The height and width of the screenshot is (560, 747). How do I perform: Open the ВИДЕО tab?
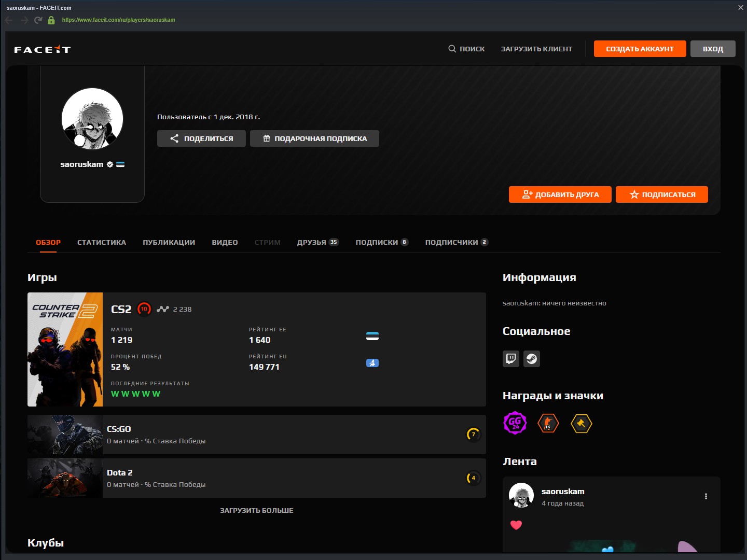coord(225,242)
